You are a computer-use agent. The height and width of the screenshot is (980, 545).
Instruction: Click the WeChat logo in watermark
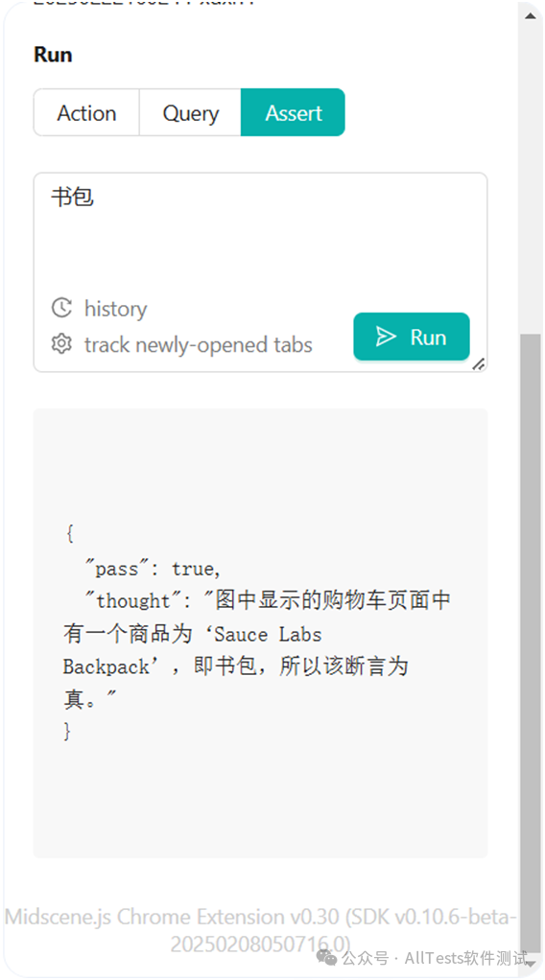[x=326, y=957]
